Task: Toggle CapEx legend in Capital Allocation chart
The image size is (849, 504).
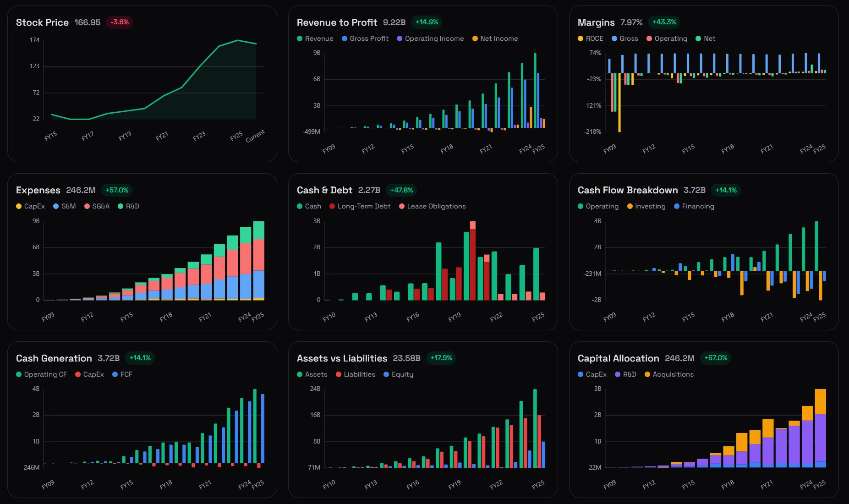Action: pyautogui.click(x=592, y=374)
